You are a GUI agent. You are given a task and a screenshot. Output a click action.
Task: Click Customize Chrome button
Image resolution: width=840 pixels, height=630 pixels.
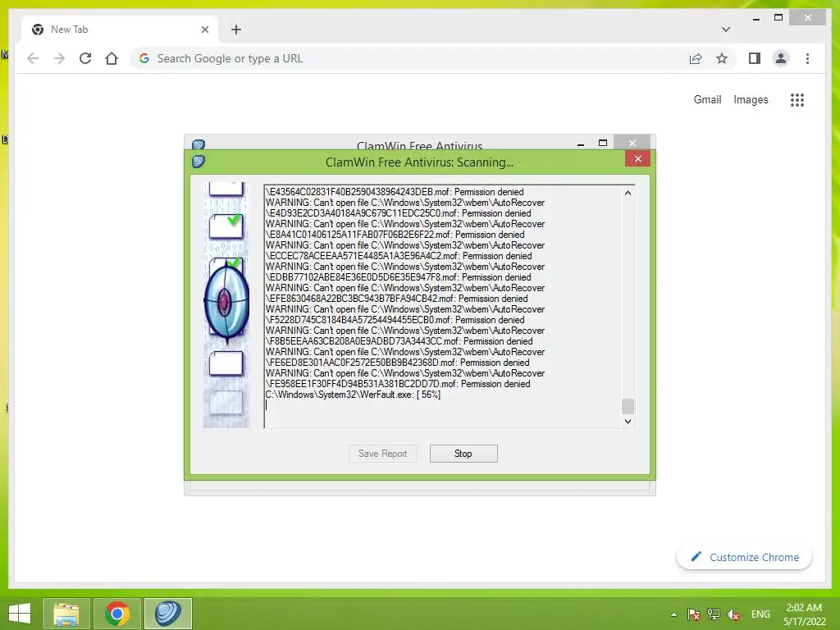pyautogui.click(x=745, y=557)
